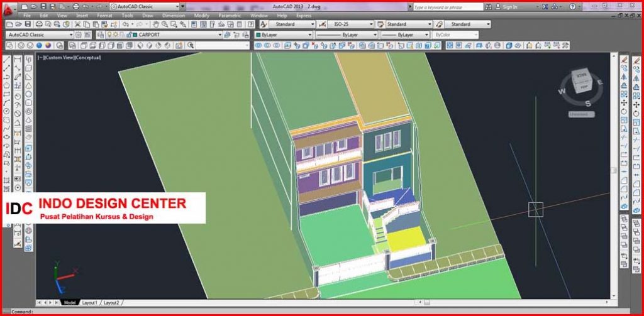
Task: Open the Draw menu
Action: (147, 16)
